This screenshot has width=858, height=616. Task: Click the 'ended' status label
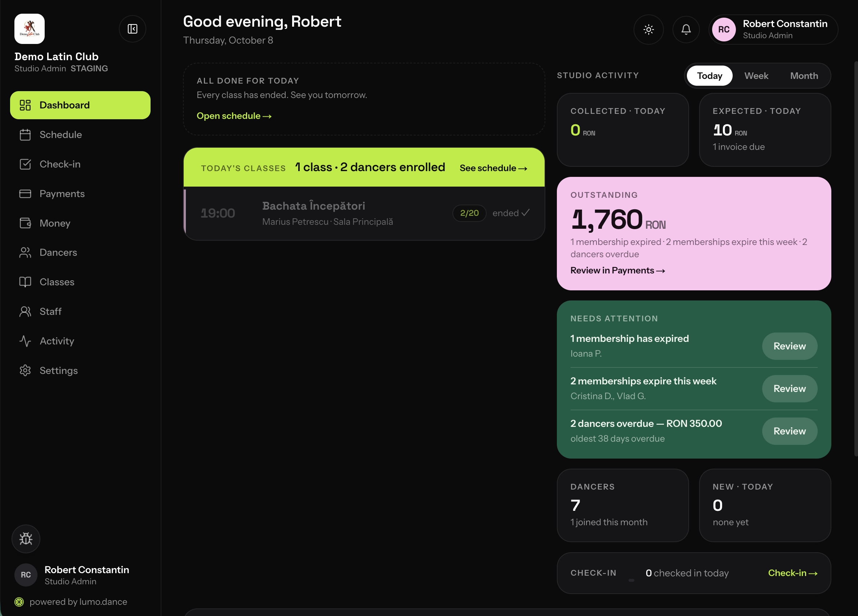click(511, 213)
